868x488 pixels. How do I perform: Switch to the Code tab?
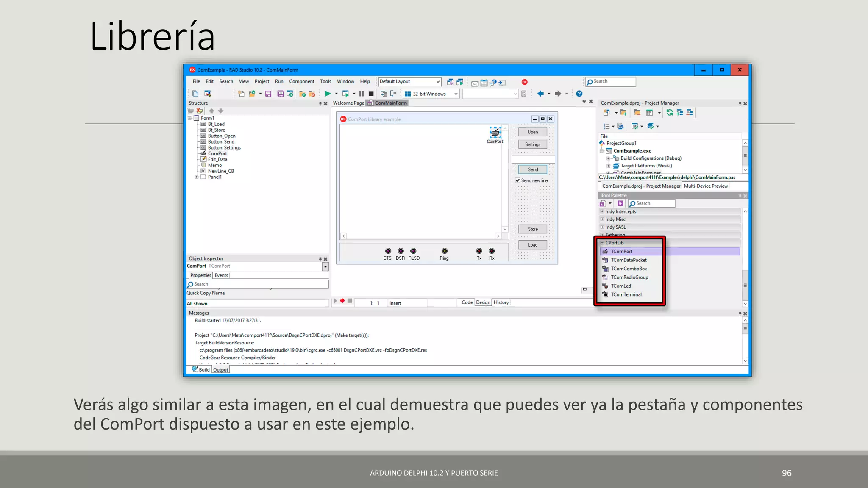(467, 302)
